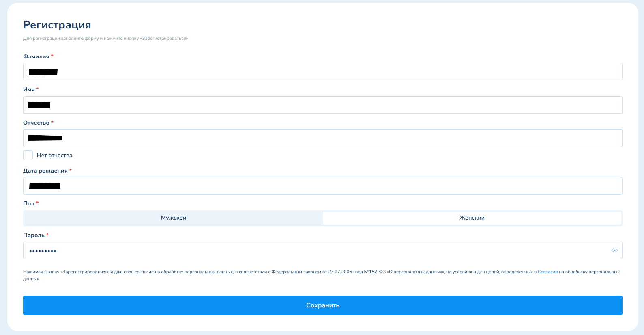Focus the 'Фамилия' text field
The height and width of the screenshot is (335, 644).
322,72
